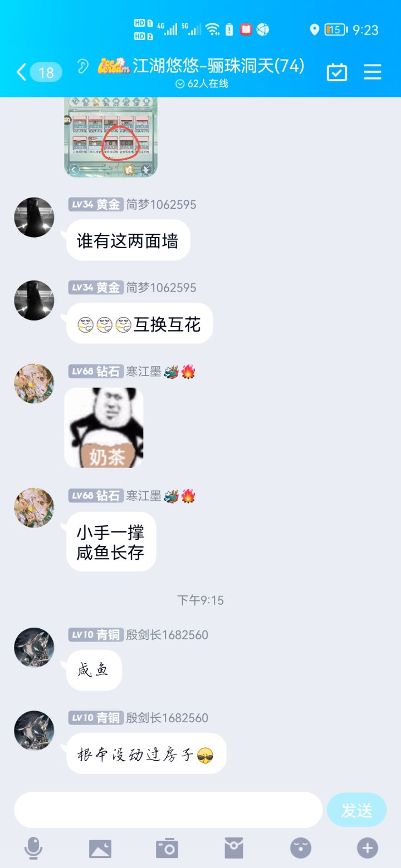Expand more options with the plus icon
This screenshot has height=868, width=401.
click(368, 848)
